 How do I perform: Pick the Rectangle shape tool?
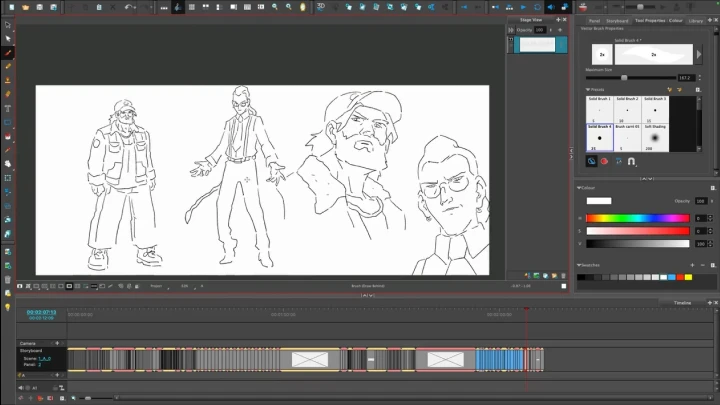tap(8, 122)
